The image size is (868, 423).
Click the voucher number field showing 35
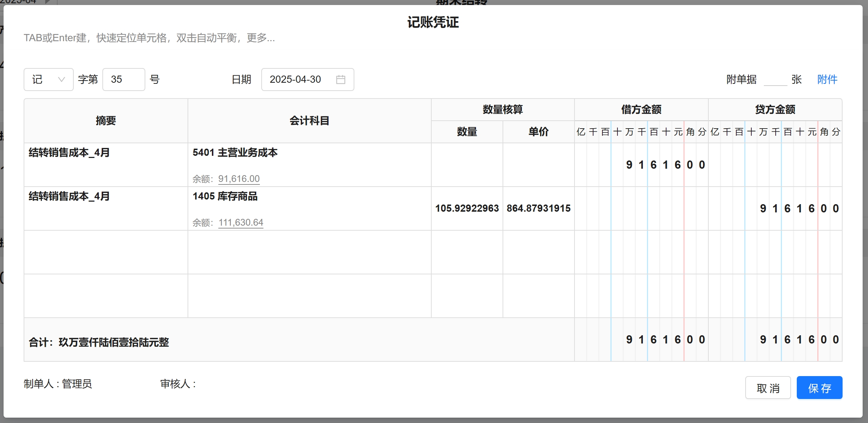coord(123,80)
